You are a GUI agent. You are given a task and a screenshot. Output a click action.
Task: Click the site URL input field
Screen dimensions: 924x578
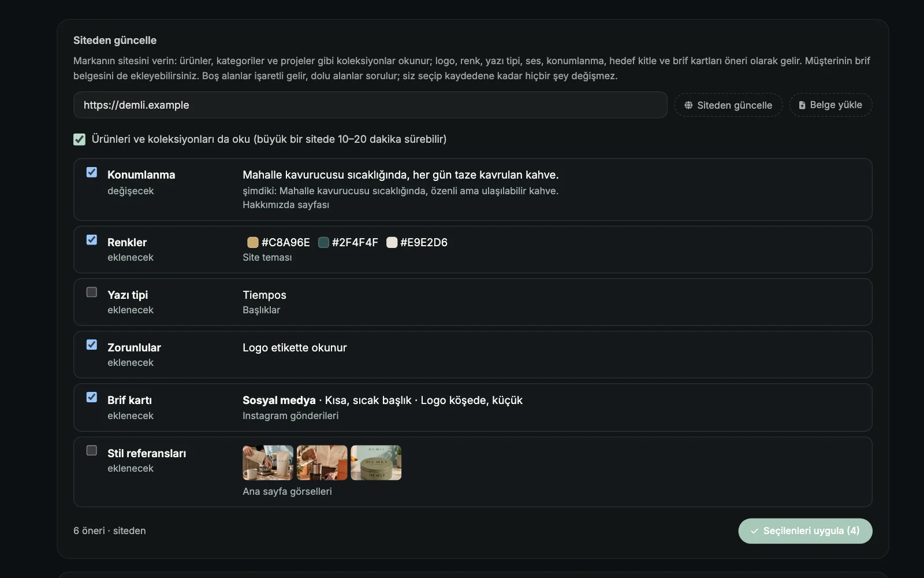pos(370,105)
